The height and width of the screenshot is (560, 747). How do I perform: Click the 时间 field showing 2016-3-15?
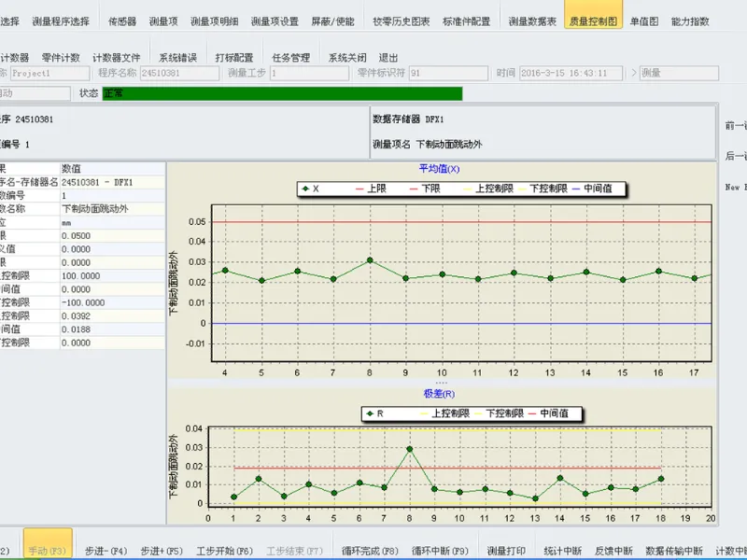point(571,73)
